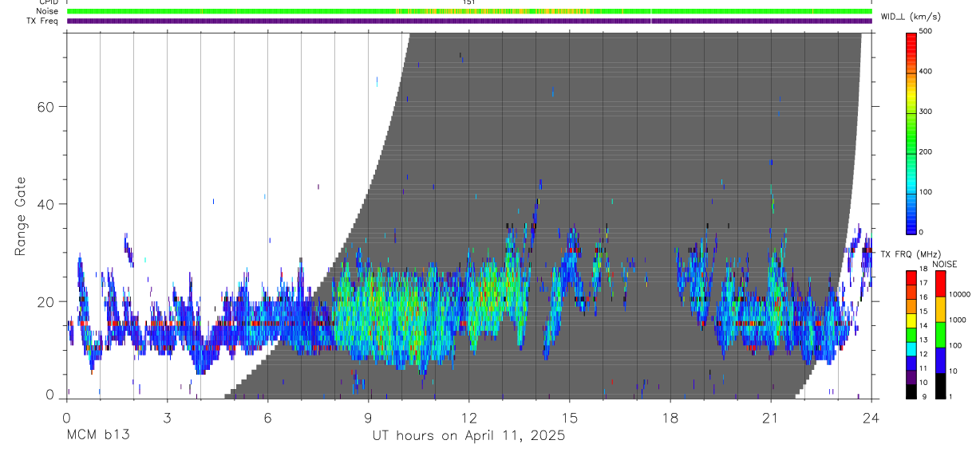The image size is (980, 452).
Task: Click the 'MCM b13' radar beam label
Action: click(x=98, y=435)
